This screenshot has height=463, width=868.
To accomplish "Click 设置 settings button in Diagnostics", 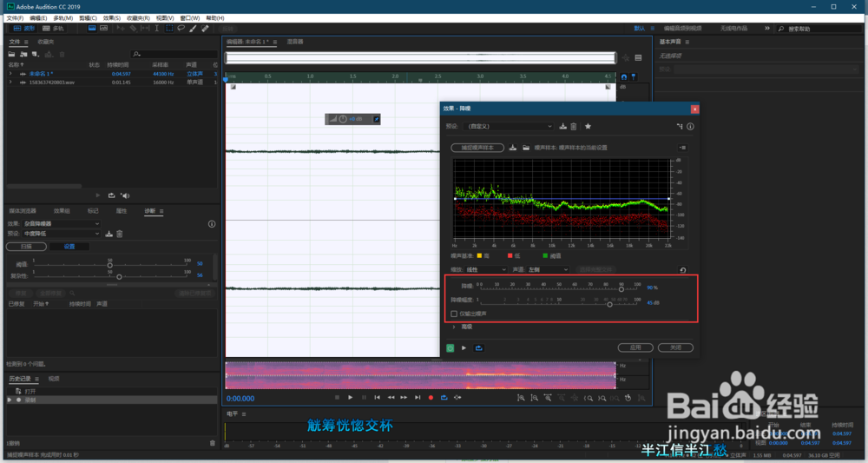I will (69, 247).
